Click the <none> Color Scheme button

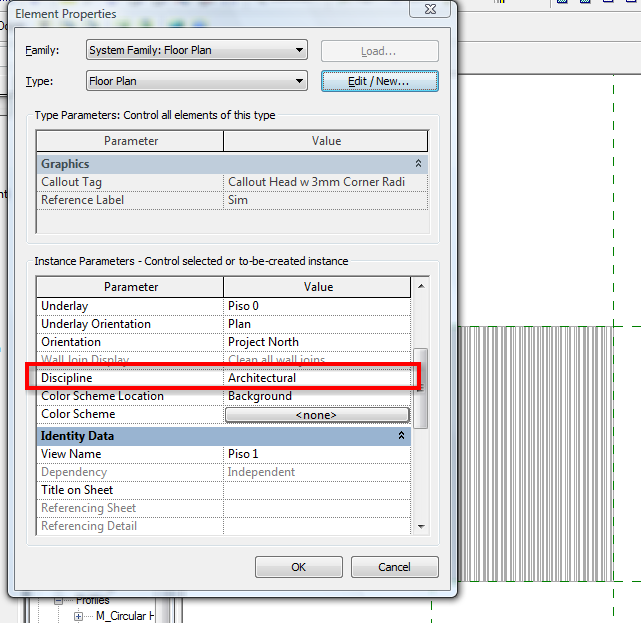[x=317, y=415]
